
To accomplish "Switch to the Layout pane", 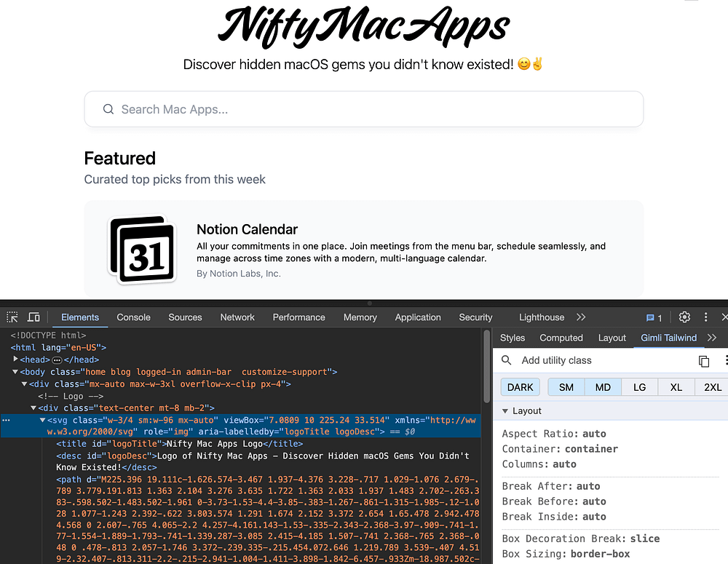I will click(x=612, y=338).
